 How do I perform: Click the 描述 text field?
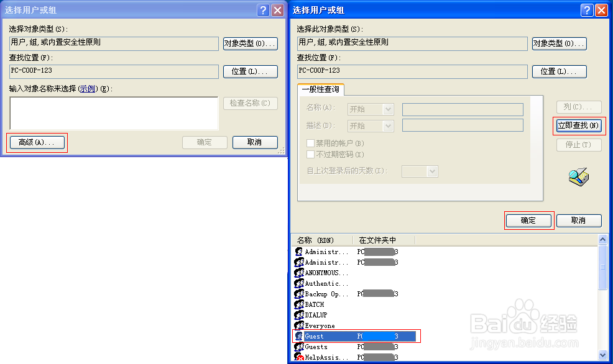pos(463,125)
